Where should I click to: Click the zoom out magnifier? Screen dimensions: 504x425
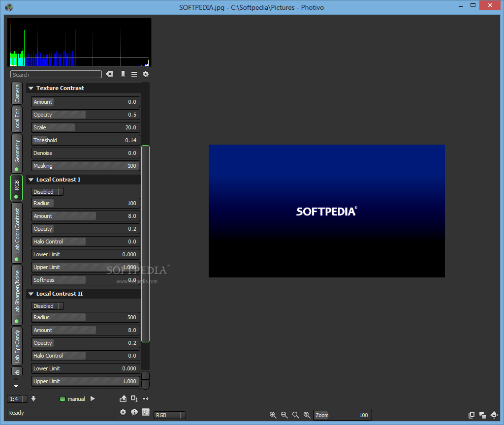pyautogui.click(x=284, y=415)
